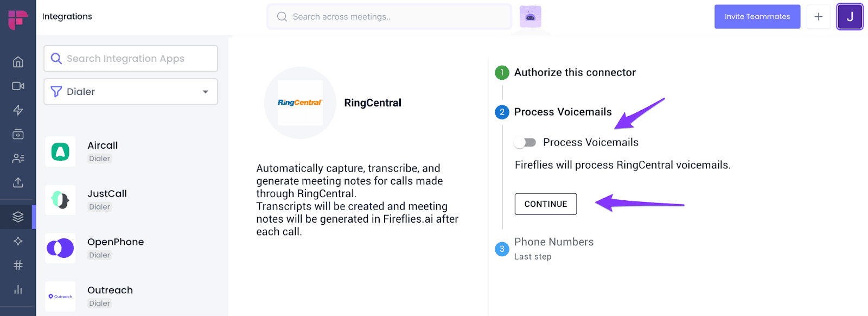868x316 pixels.
Task: Expand the Phone Numbers last step
Action: [554, 242]
